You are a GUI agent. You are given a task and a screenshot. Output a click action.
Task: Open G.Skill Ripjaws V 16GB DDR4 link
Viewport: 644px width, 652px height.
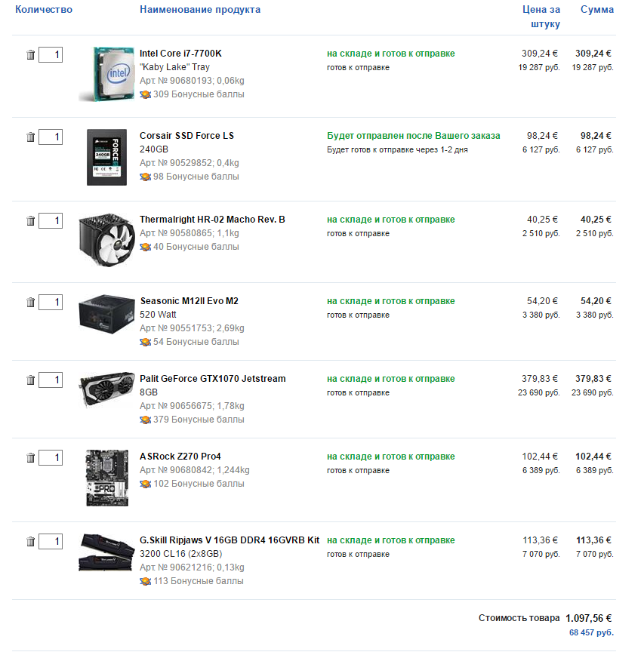(x=230, y=540)
